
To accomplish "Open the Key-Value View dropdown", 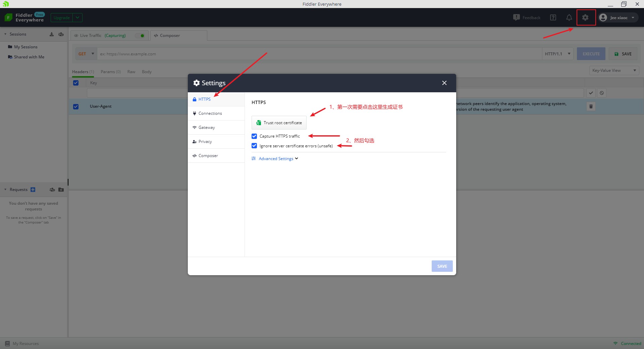I will pos(614,70).
